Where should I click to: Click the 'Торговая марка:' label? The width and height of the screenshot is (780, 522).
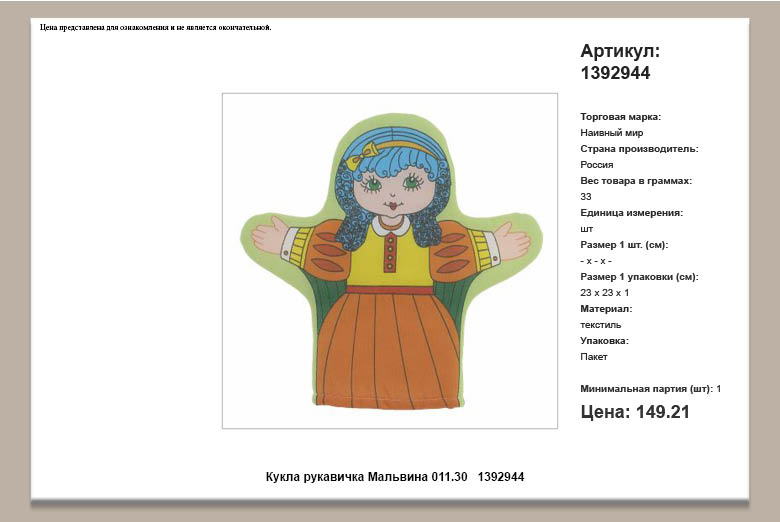click(x=620, y=117)
